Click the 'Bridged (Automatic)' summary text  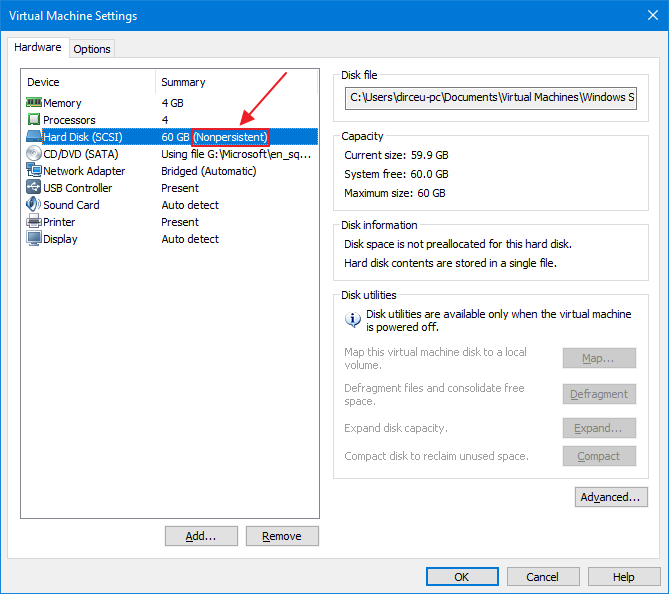coord(209,171)
